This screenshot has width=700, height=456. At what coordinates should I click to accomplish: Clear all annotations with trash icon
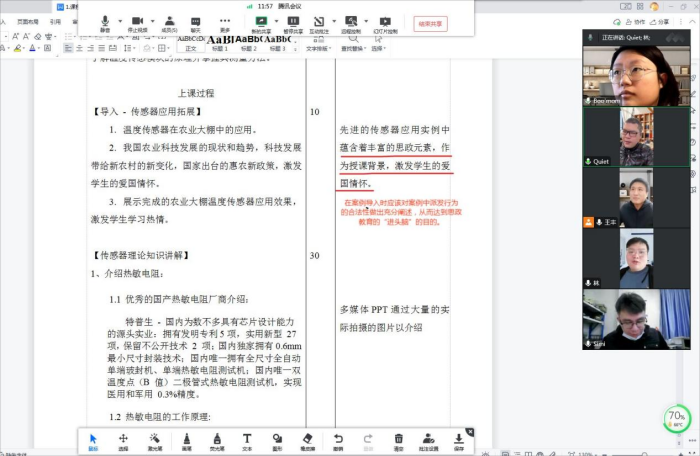click(x=399, y=440)
